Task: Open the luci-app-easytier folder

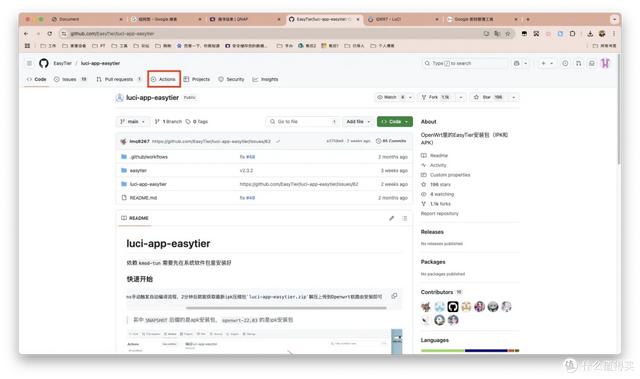Action: pos(148,184)
